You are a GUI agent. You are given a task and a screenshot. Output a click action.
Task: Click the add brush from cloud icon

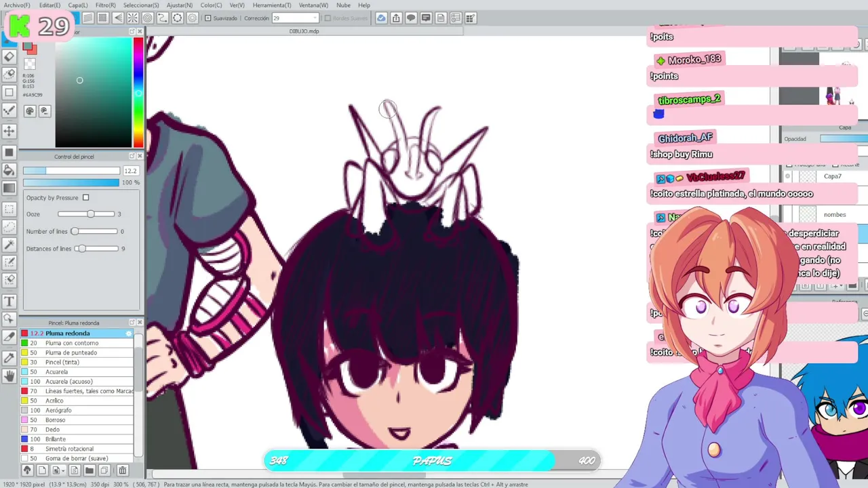pos(27,470)
